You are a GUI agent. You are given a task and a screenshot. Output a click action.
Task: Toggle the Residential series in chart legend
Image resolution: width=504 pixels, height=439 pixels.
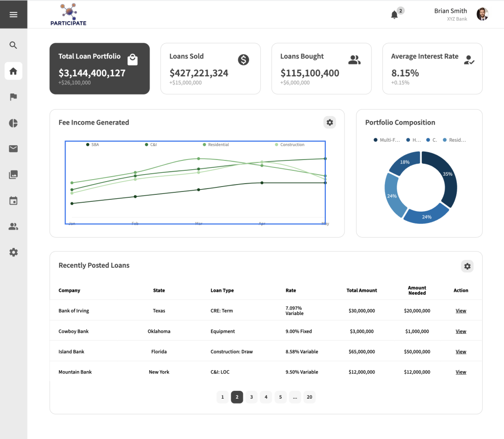(x=216, y=145)
